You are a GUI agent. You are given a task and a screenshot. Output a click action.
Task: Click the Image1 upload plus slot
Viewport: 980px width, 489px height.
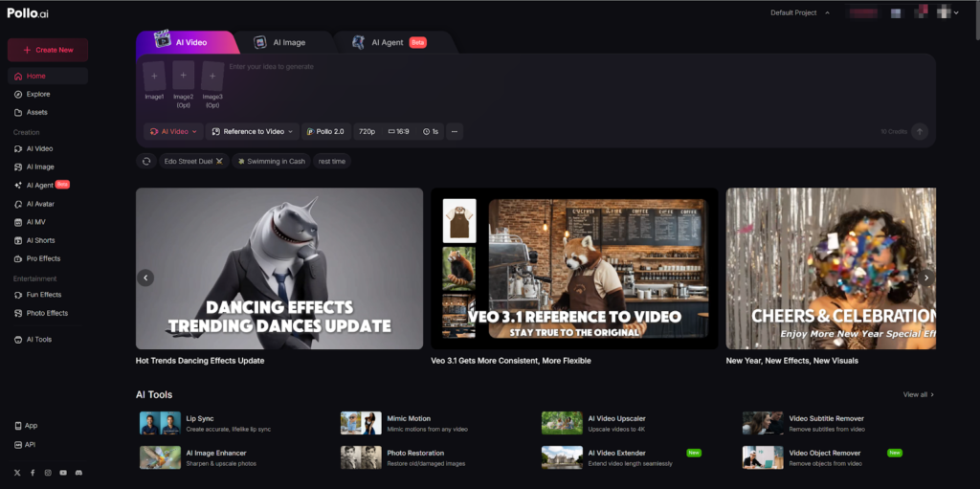[x=154, y=77]
